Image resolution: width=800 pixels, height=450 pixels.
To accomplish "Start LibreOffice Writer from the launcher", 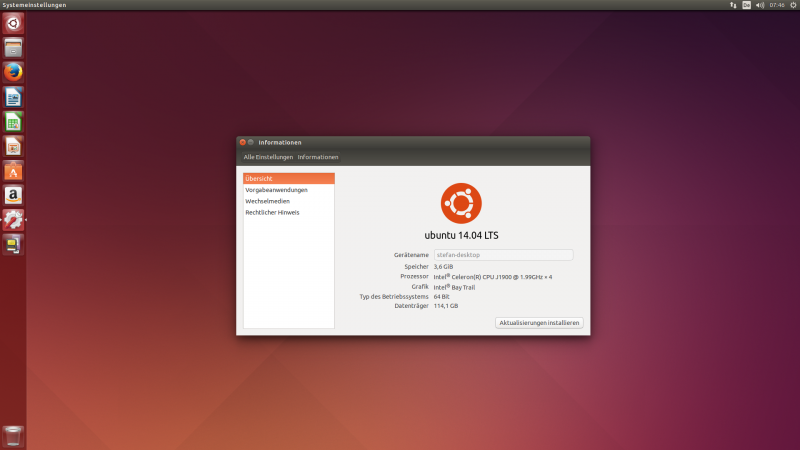I will coord(13,97).
